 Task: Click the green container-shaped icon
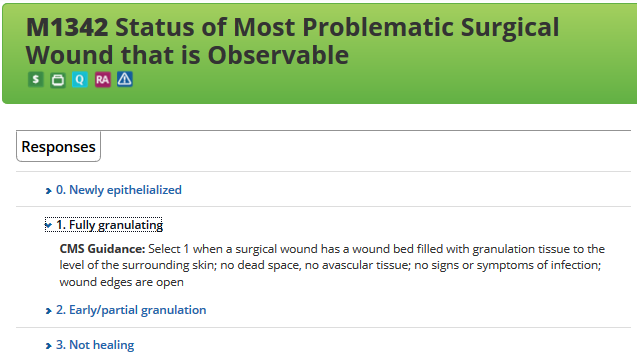pyautogui.click(x=58, y=80)
